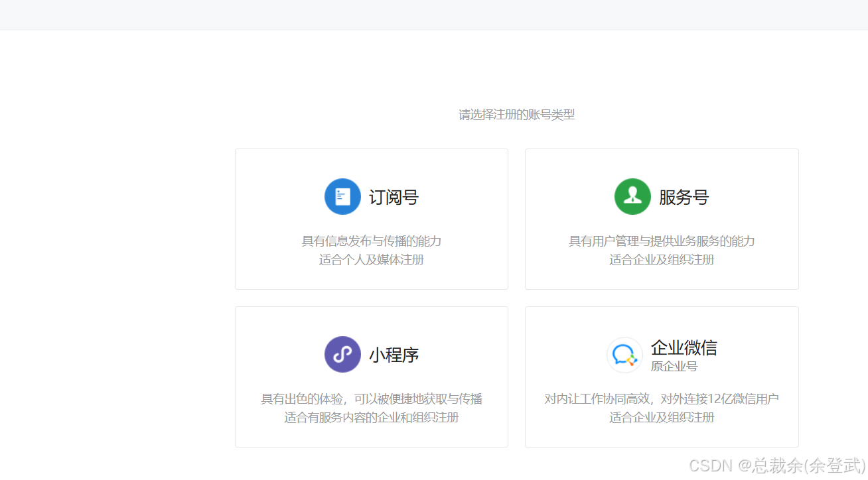
Task: Click the purple 小程序 logo icon
Action: [342, 355]
